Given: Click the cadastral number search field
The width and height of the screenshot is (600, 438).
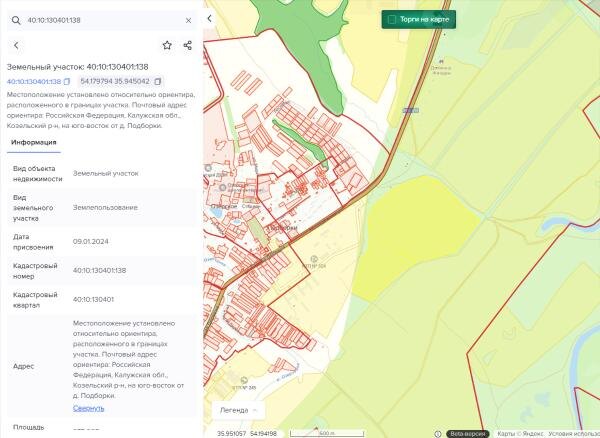Looking at the screenshot, I should [x=101, y=20].
